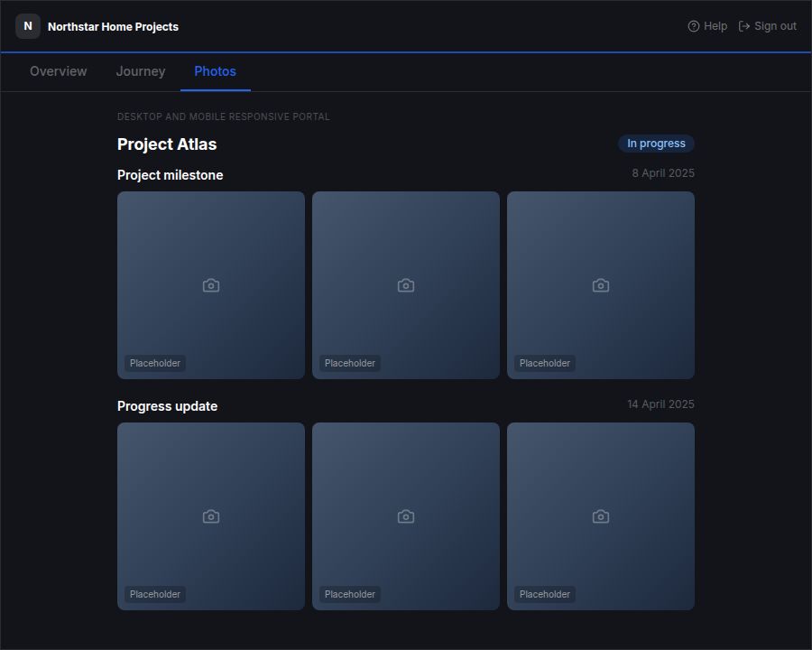
Task: Click Placeholder label on first Project milestone photo
Action: click(155, 363)
